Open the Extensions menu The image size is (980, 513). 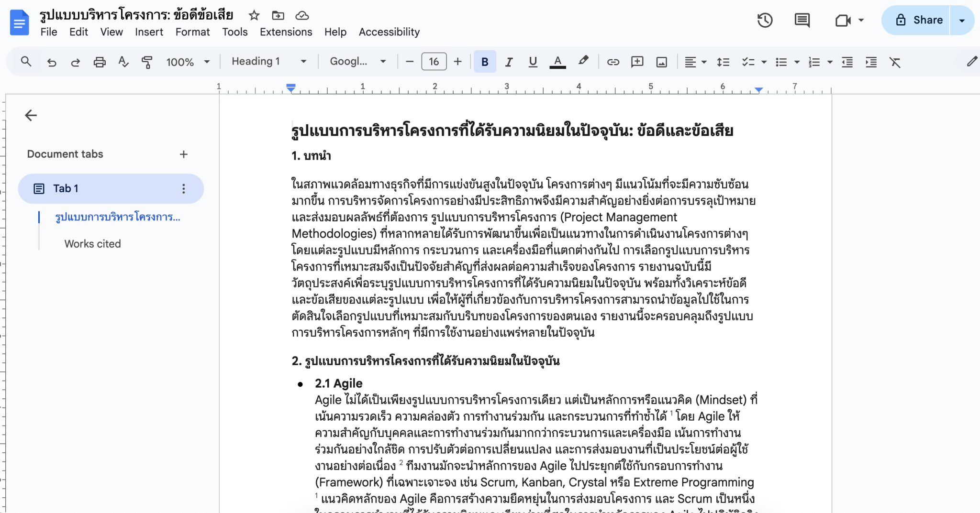[x=286, y=32]
